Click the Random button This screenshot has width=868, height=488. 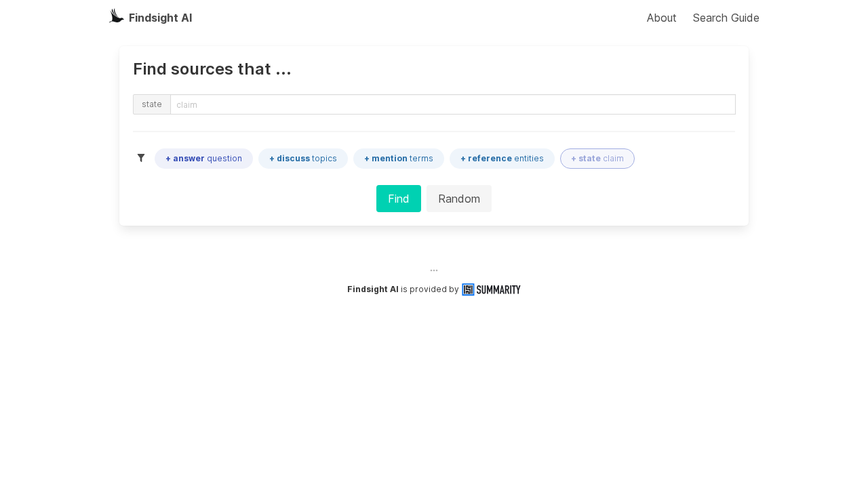point(459,198)
